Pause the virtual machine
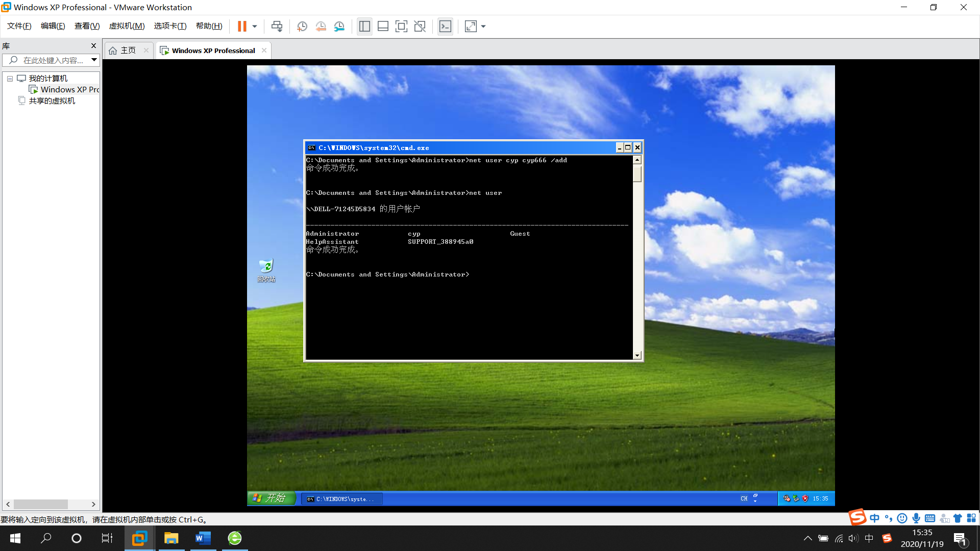 click(242, 27)
